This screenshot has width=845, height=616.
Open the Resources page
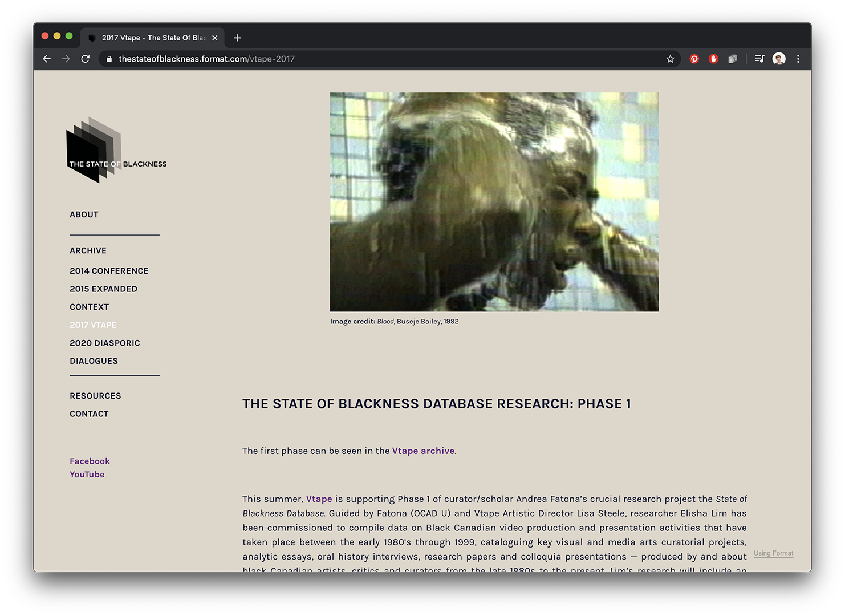(95, 396)
